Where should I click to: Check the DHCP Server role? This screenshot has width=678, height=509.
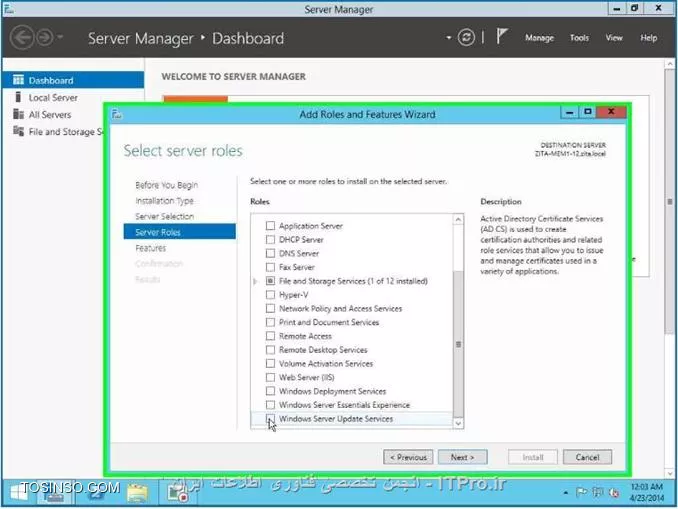pyautogui.click(x=270, y=240)
